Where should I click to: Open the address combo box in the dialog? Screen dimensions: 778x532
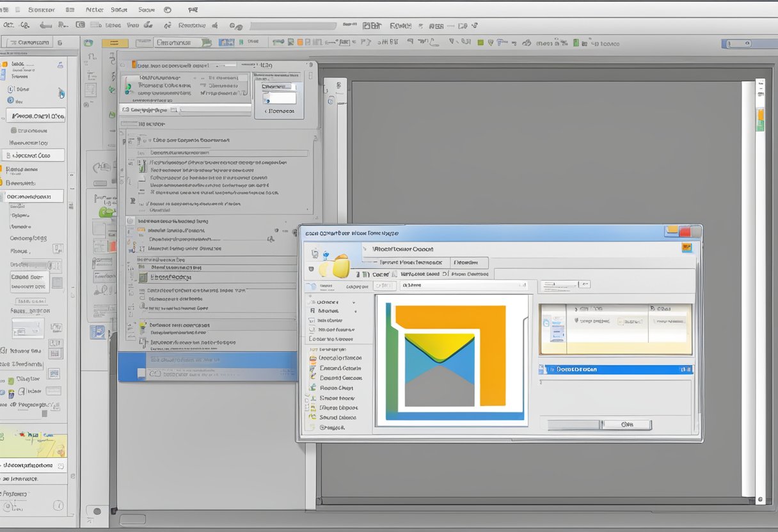pyautogui.click(x=464, y=285)
